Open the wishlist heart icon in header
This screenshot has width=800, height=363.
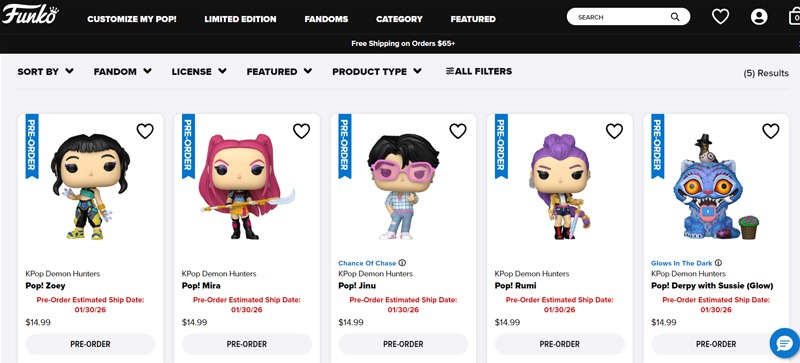pyautogui.click(x=720, y=17)
